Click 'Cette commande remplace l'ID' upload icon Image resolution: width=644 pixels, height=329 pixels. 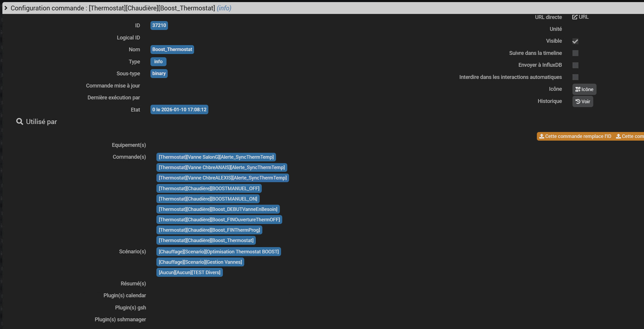click(542, 136)
